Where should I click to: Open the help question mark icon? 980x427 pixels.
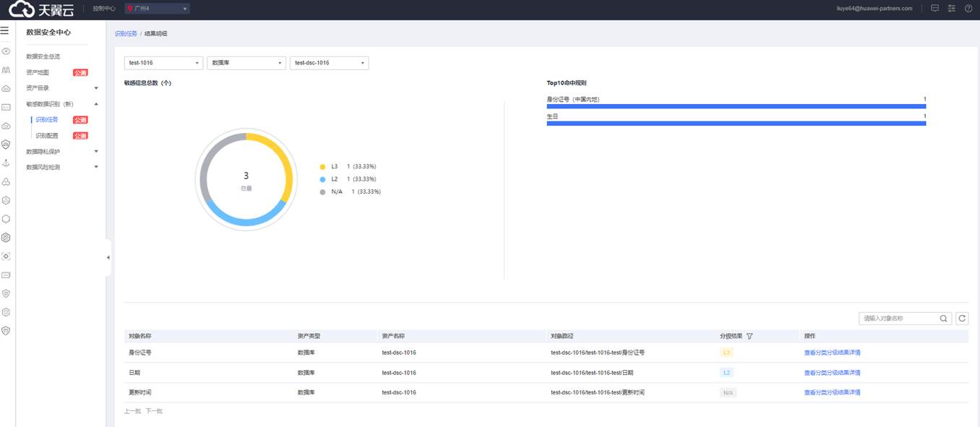tap(968, 9)
